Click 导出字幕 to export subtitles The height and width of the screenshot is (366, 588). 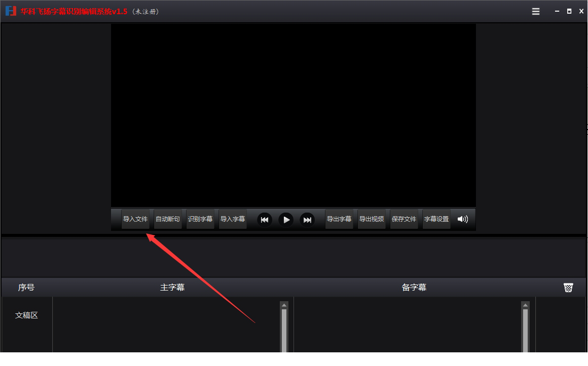click(339, 219)
